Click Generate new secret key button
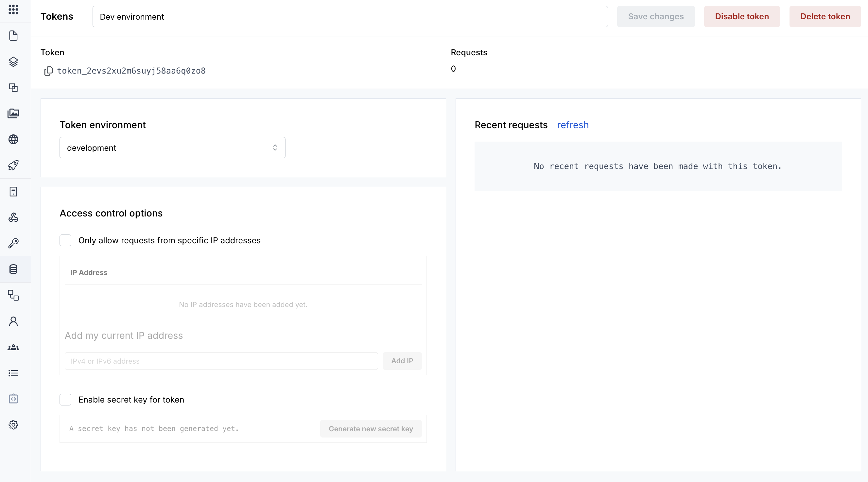The width and height of the screenshot is (868, 482). click(371, 429)
